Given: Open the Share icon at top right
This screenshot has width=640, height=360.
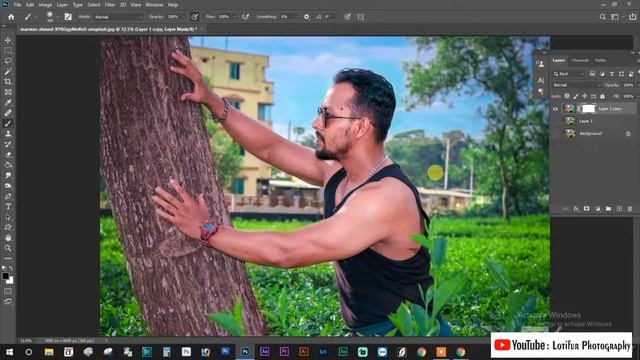Looking at the screenshot, I should 633,17.
